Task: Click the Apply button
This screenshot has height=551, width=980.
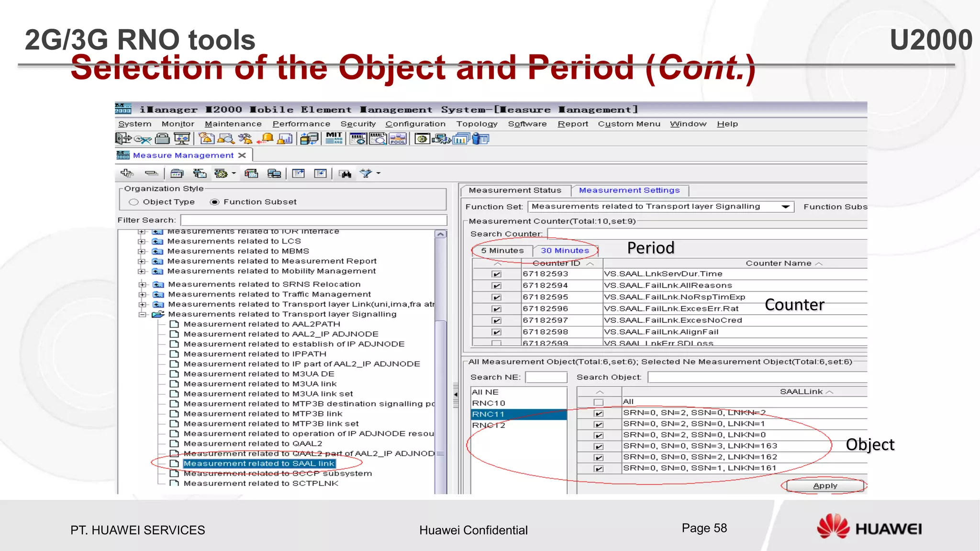Action: pyautogui.click(x=825, y=486)
